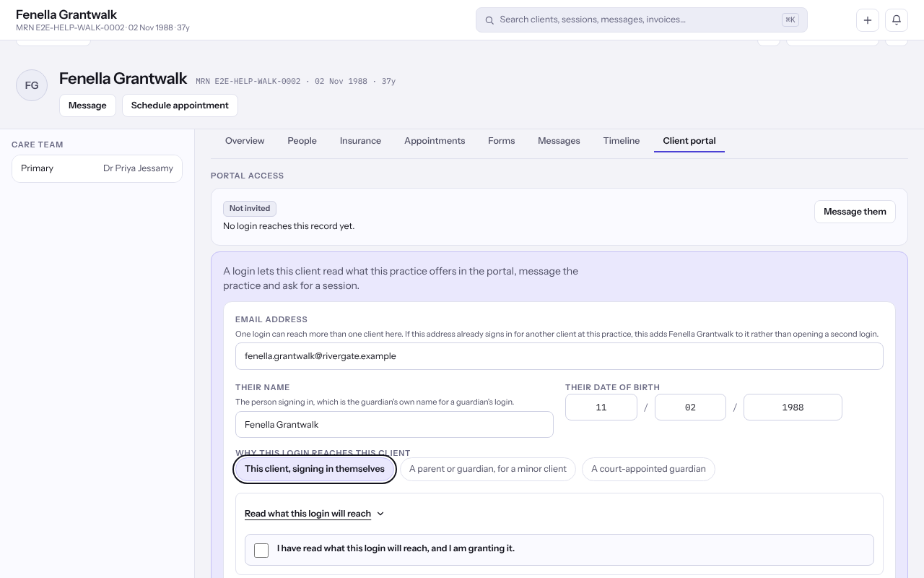
Task: Select 'This client, signing in themselves'
Action: pyautogui.click(x=315, y=469)
